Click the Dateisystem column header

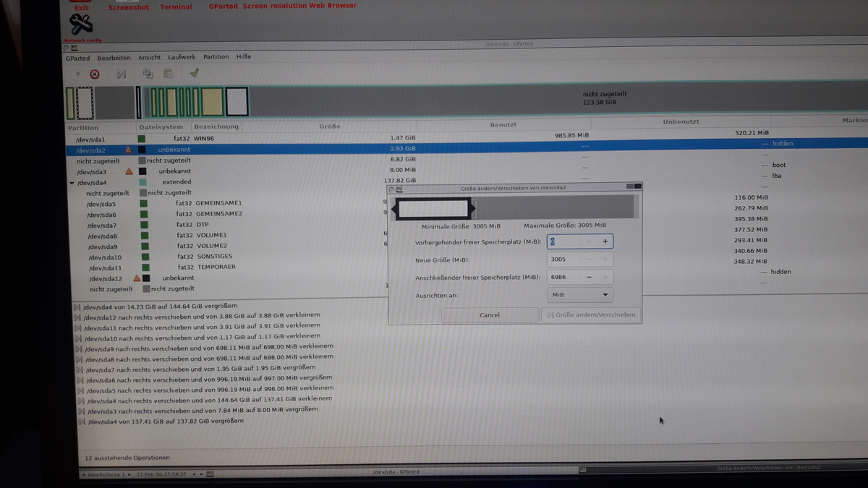163,127
